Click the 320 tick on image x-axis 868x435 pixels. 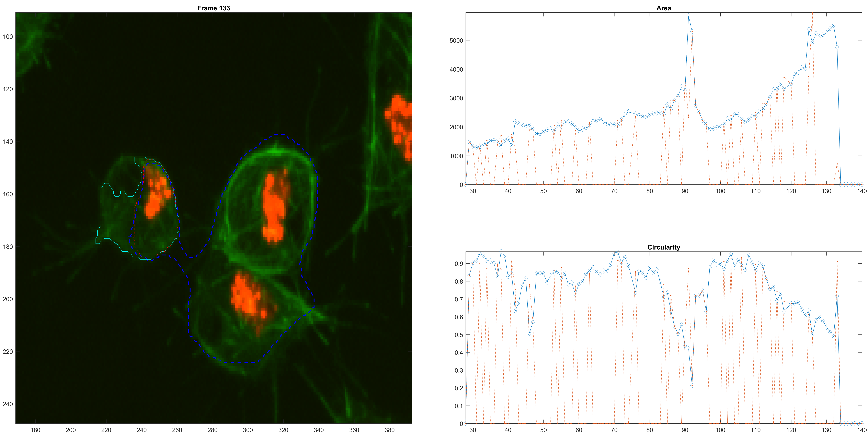(x=283, y=430)
